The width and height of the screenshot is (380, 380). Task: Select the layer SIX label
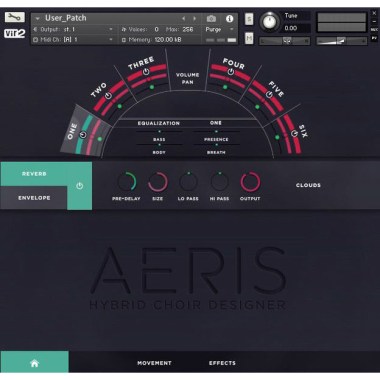tap(303, 131)
